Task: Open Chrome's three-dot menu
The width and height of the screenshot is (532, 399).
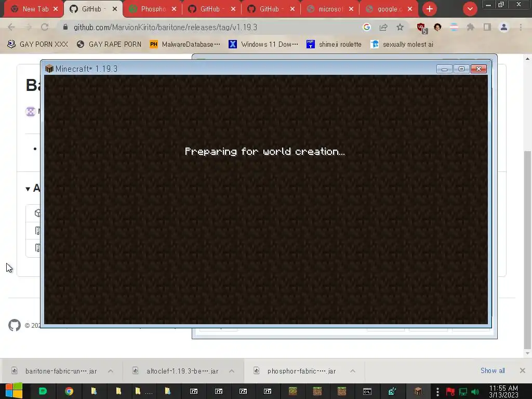Action: (x=521, y=27)
